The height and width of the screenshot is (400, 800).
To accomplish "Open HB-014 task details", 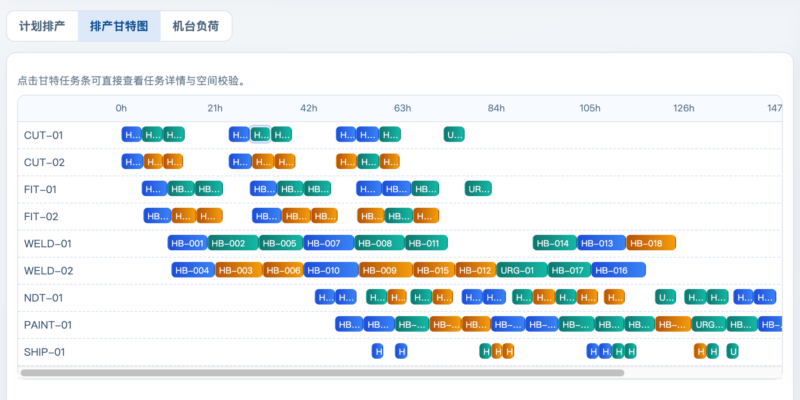I will [554, 243].
